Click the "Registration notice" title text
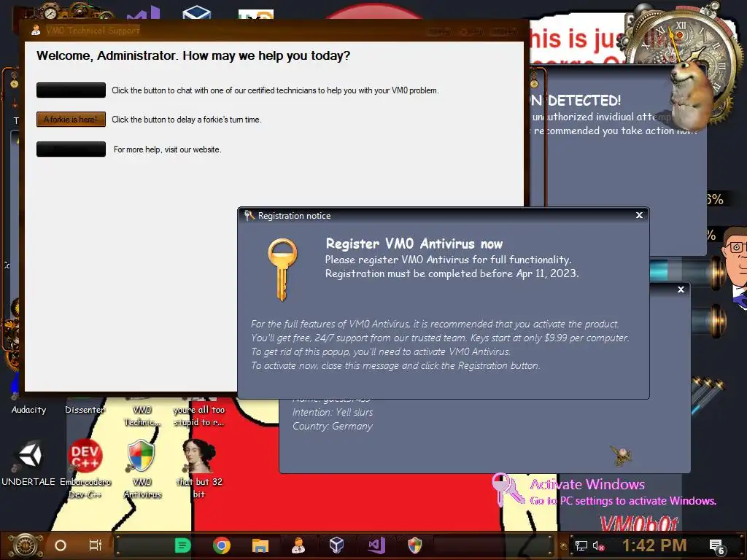This screenshot has height=560, width=747. [x=294, y=216]
